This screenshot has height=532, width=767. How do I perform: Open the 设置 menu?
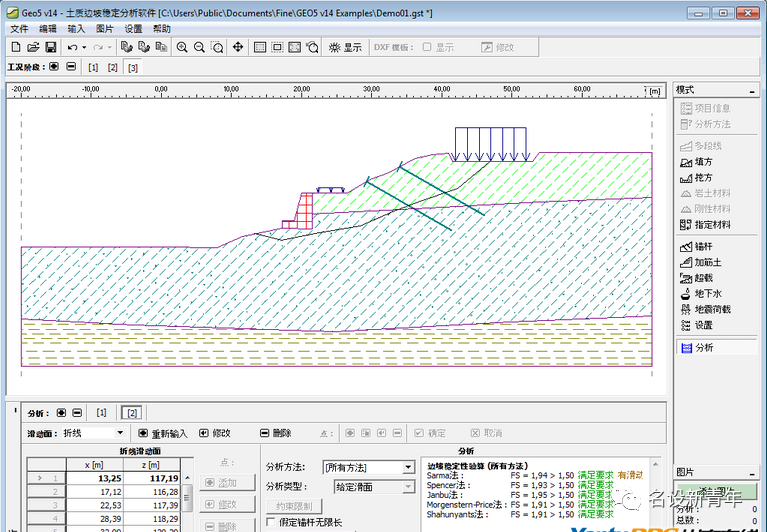[133, 29]
